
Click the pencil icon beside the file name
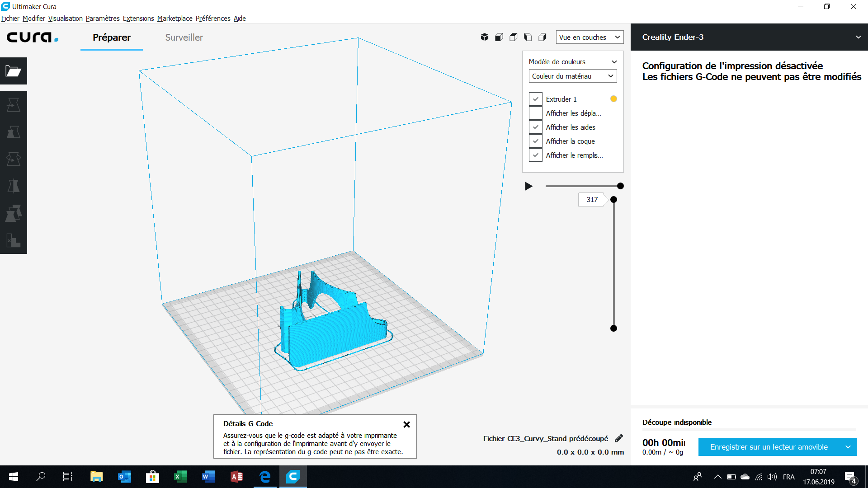(619, 438)
